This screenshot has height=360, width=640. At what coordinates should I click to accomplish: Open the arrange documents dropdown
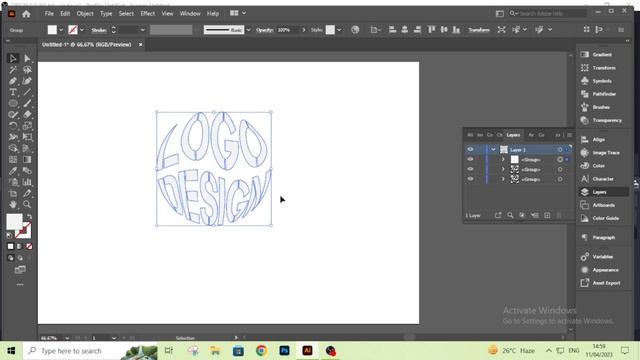tap(238, 13)
